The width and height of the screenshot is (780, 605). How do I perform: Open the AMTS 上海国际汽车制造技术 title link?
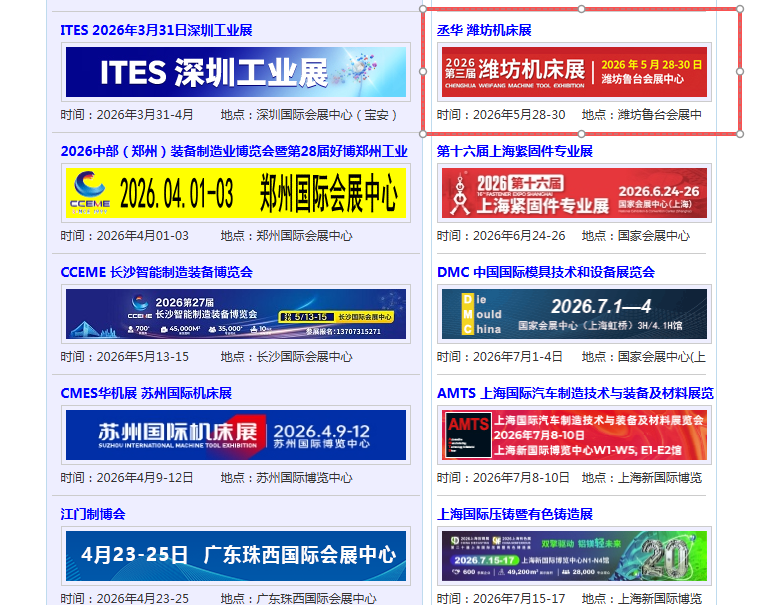[x=575, y=393]
